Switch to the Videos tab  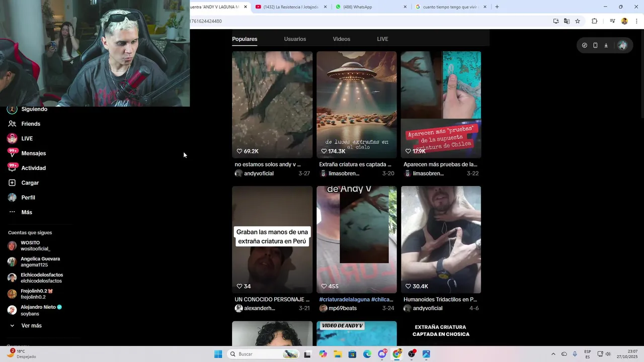pos(342,39)
